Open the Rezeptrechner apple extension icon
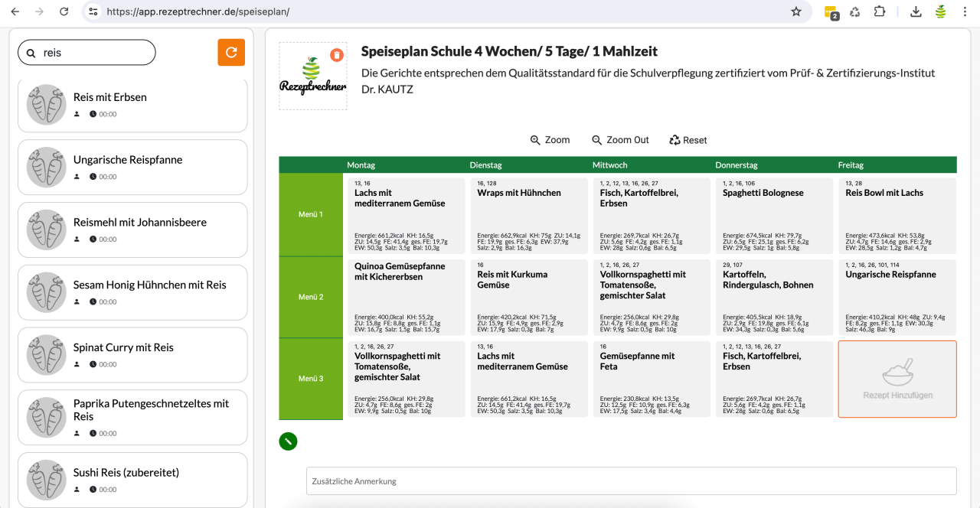This screenshot has width=980, height=508. [x=939, y=11]
